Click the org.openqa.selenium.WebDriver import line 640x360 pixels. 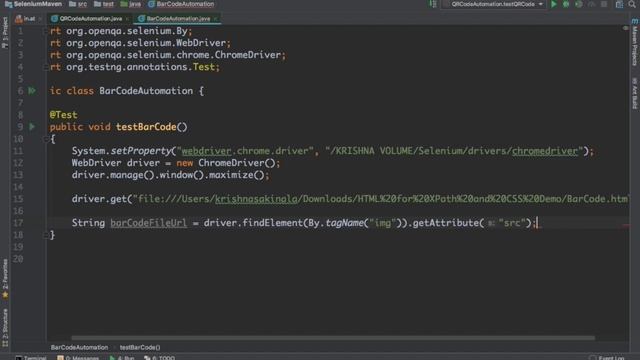(140, 43)
